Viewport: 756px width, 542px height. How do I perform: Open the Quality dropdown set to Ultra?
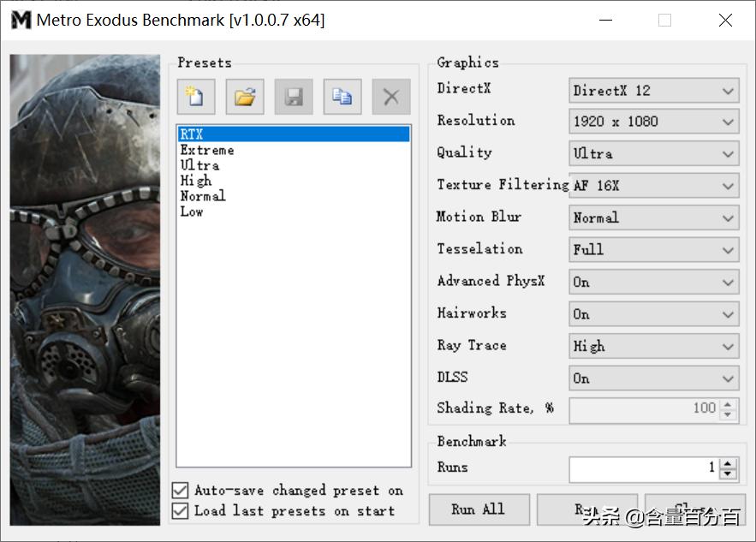coord(653,154)
